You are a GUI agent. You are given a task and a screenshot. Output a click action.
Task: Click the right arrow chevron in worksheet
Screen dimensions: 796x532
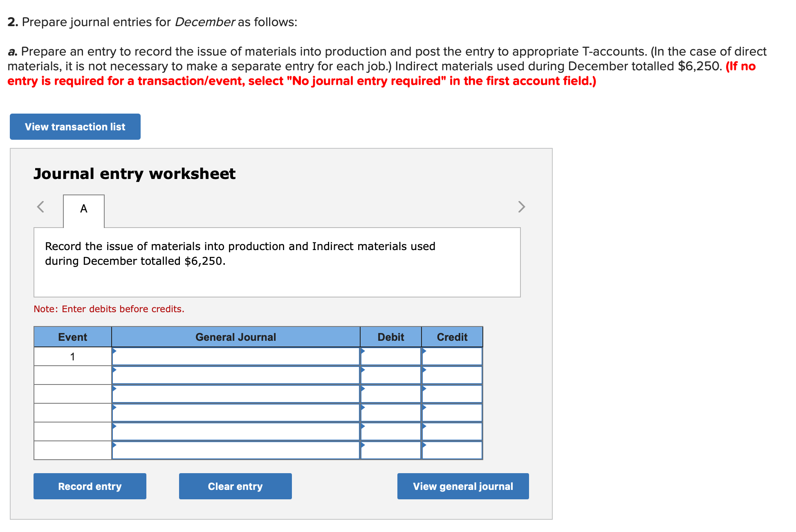[x=521, y=207]
